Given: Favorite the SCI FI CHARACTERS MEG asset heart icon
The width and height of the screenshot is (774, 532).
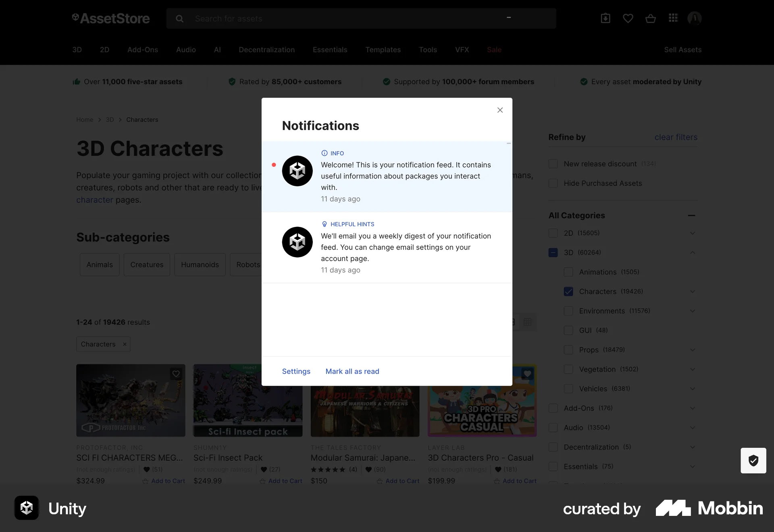Looking at the screenshot, I should [x=176, y=374].
